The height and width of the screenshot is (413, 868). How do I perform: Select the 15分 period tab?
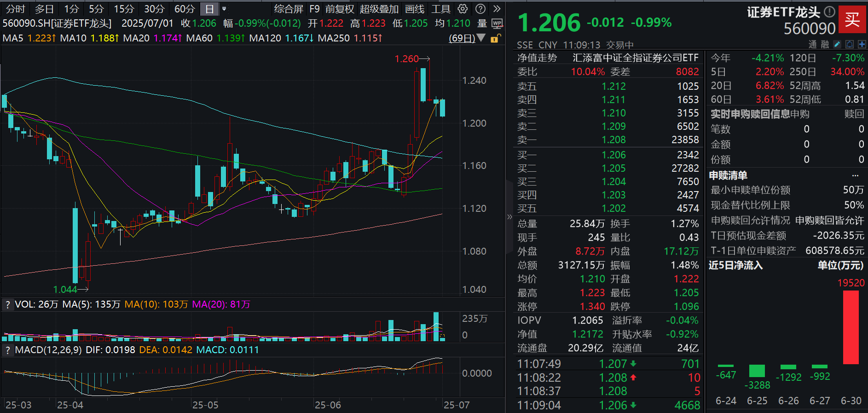tap(124, 9)
